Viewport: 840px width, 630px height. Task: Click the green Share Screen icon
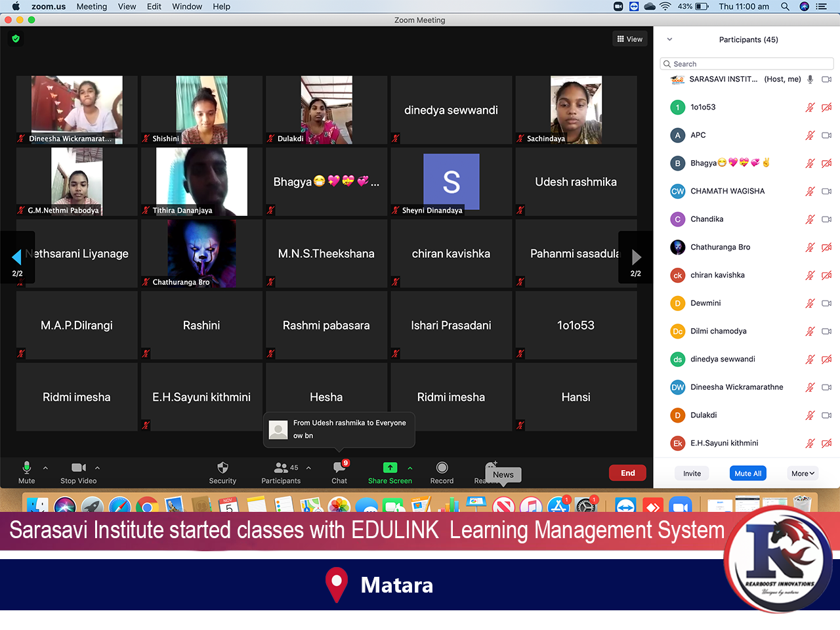pos(390,467)
